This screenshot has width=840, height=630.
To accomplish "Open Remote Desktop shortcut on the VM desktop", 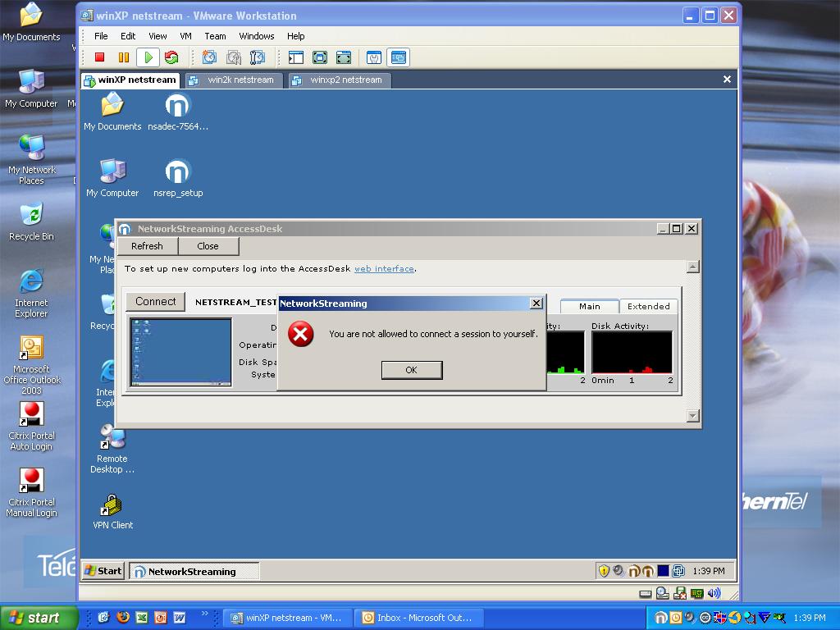I will tap(112, 449).
